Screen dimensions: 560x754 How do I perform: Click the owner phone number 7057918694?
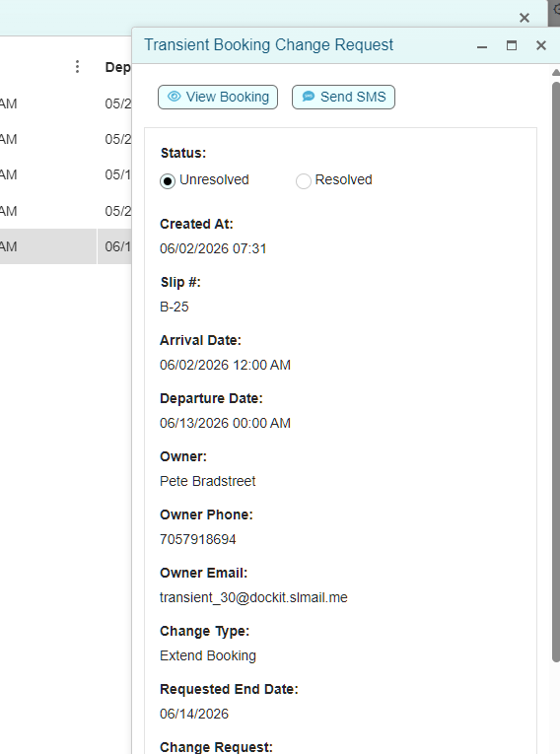[x=198, y=539]
